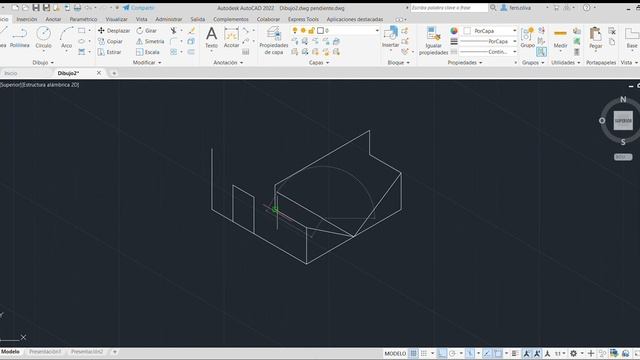Toggle isometric drafting in status bar
Viewport: 640px width, 360px height.
(471, 353)
